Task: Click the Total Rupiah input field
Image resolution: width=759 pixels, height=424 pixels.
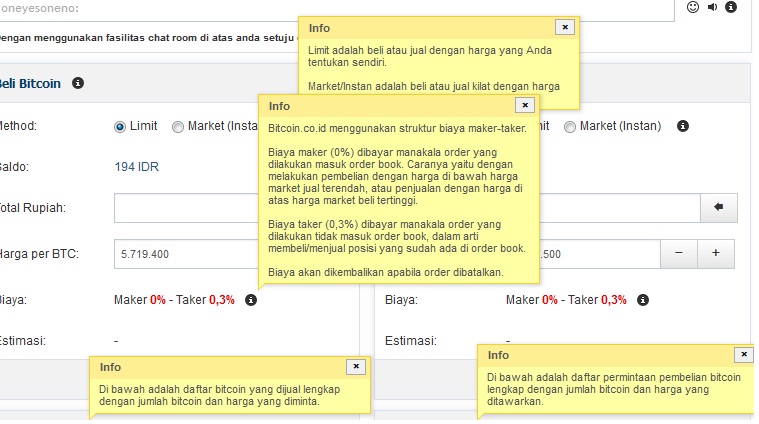Action: tap(186, 208)
